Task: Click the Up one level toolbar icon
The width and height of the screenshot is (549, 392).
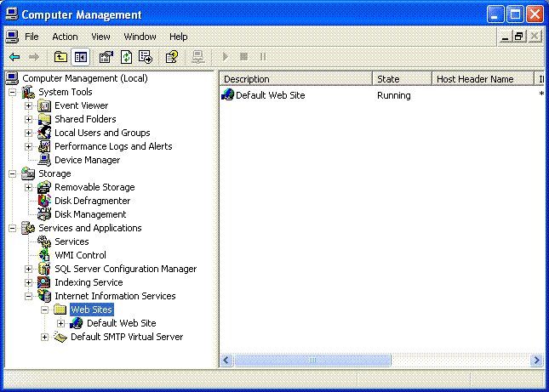Action: (60, 57)
